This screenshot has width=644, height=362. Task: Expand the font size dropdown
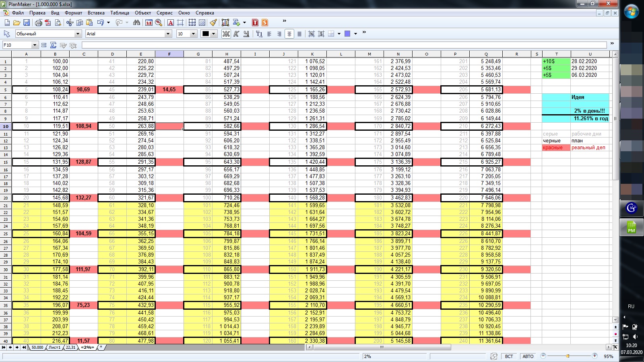pyautogui.click(x=193, y=34)
